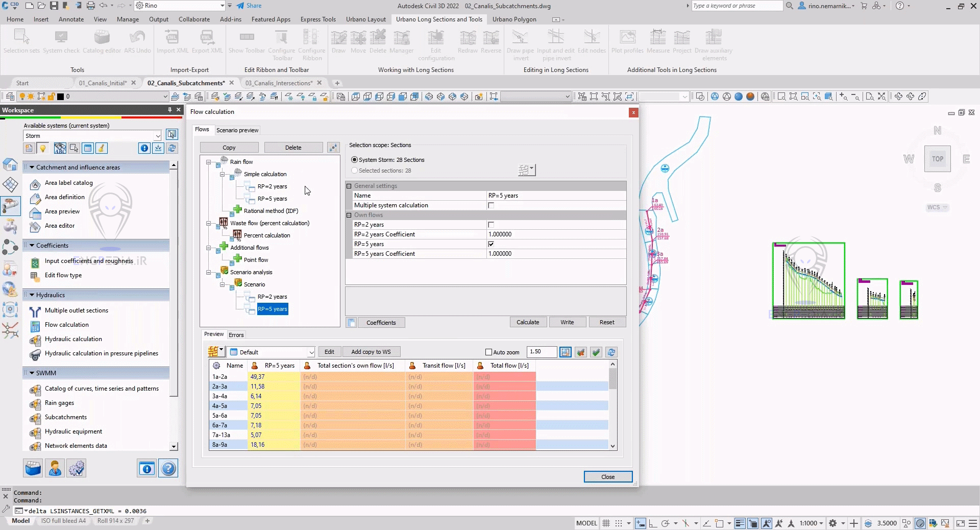Viewport: 980px width, 530px height.
Task: Click the black layer color swatch
Action: [x=60, y=97]
